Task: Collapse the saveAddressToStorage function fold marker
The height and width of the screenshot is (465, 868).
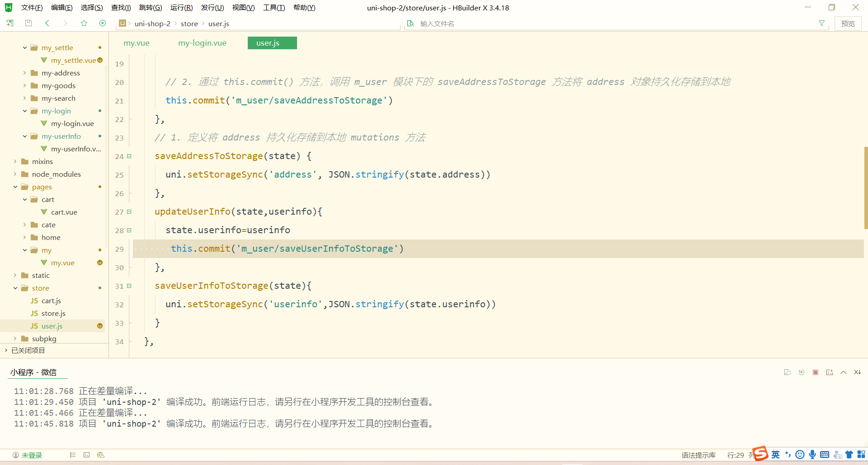Action: (129, 156)
